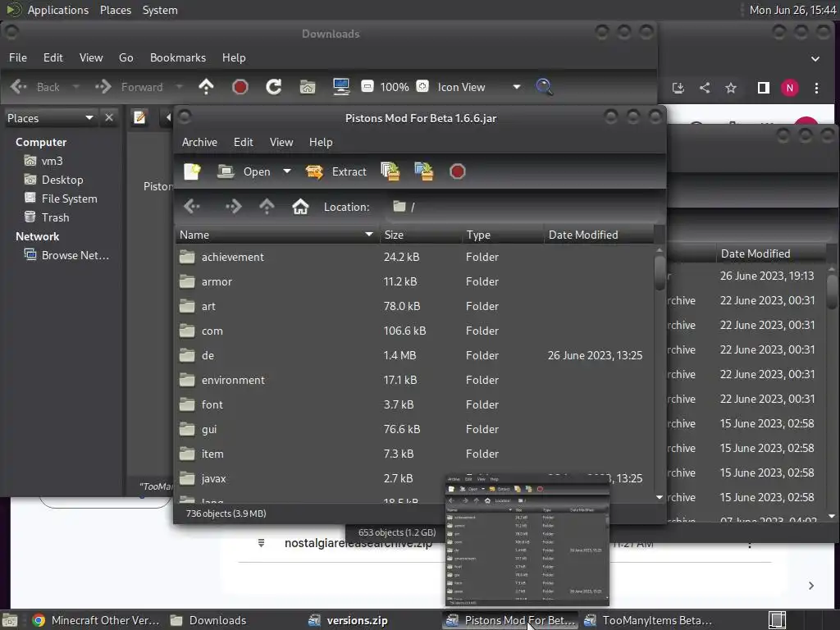Click the zoom out icon beside 100%

click(367, 86)
